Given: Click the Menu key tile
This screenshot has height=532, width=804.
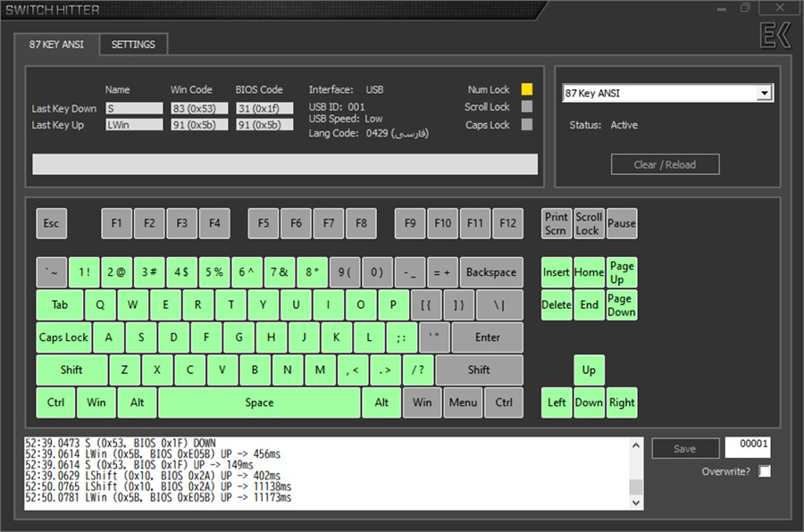Looking at the screenshot, I should (463, 403).
